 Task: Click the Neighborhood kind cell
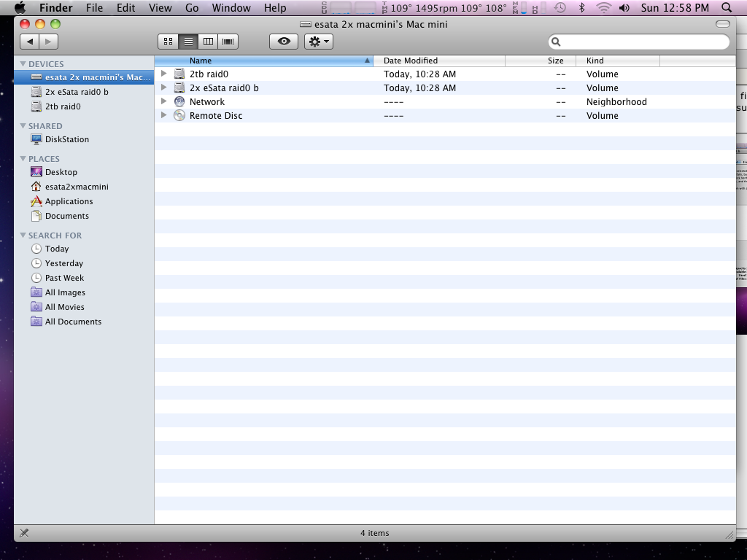tap(616, 102)
